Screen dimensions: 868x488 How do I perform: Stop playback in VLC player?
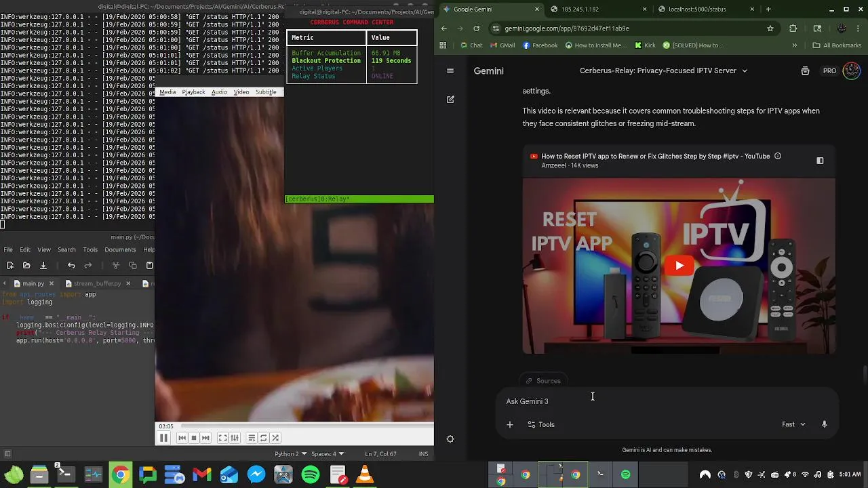(x=193, y=438)
